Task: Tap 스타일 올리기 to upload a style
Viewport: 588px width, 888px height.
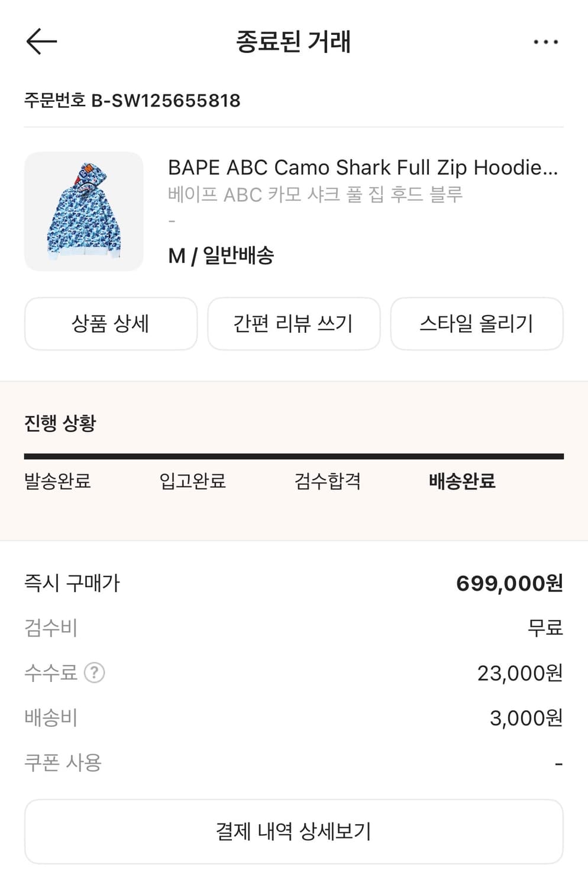Action: [x=477, y=323]
